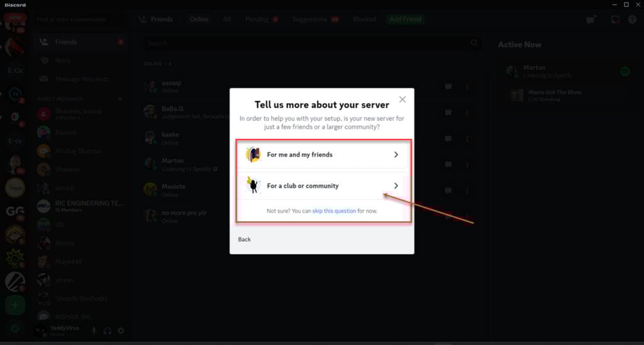
Task: Select Friends in the left sidebar
Action: 80,42
